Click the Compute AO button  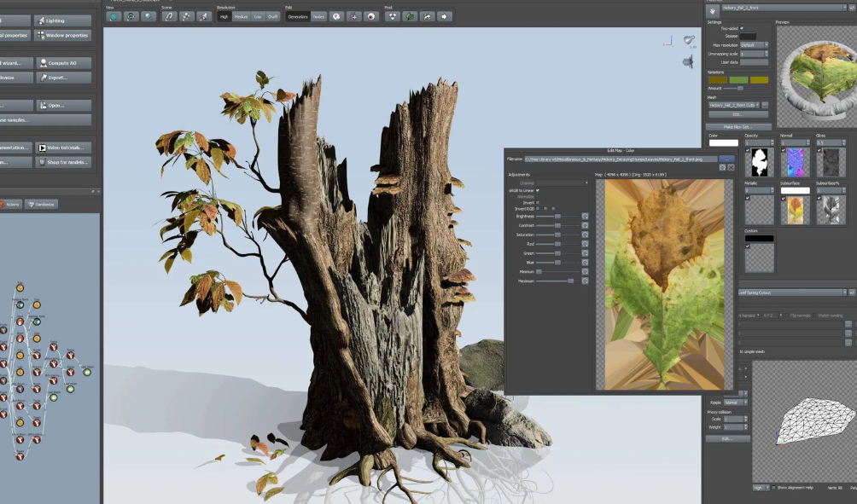pyautogui.click(x=64, y=63)
